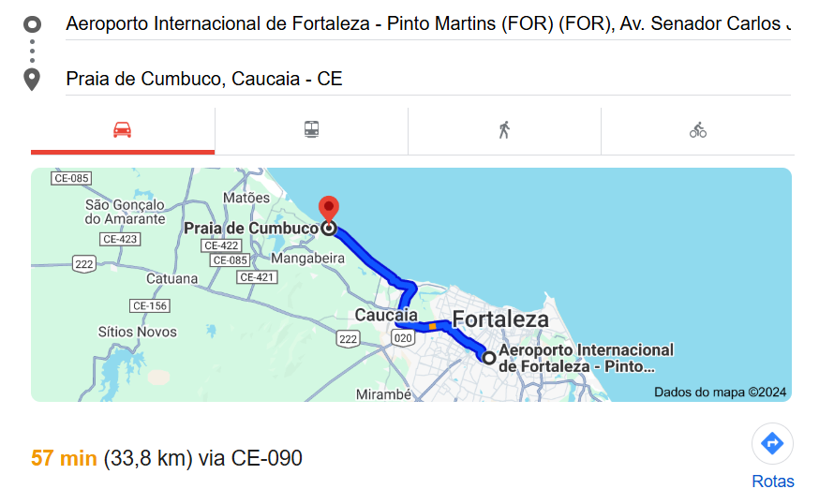Select the driving car travel mode
The image size is (834, 504).
point(123,129)
